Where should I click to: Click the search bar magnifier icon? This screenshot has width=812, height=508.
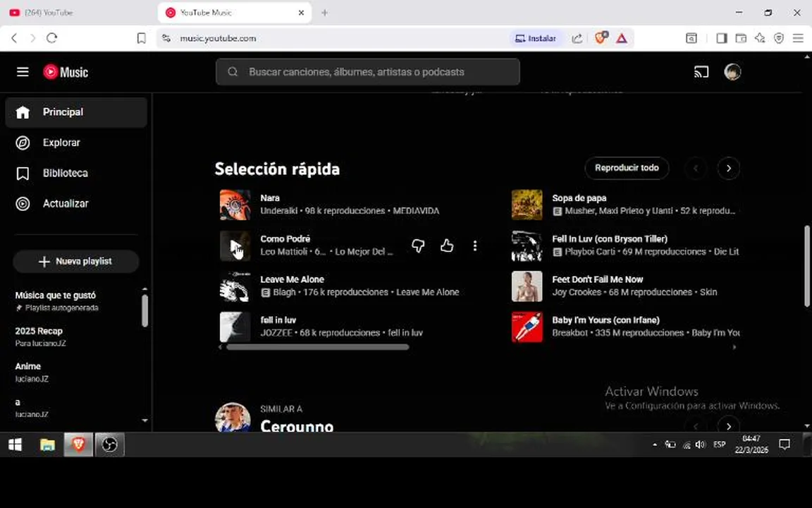233,71
